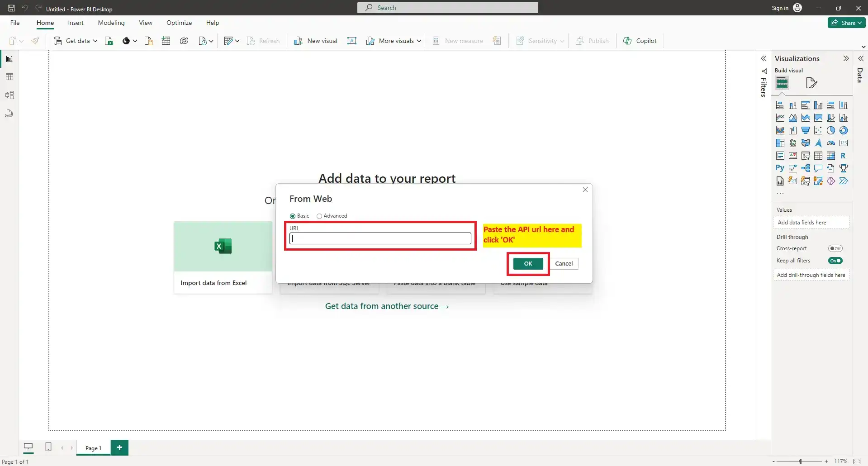Select the pie chart visual icon
The width and height of the screenshot is (868, 466).
pos(831,130)
